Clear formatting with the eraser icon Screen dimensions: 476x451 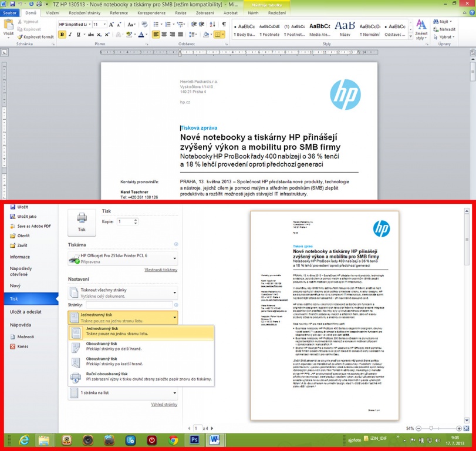[144, 25]
